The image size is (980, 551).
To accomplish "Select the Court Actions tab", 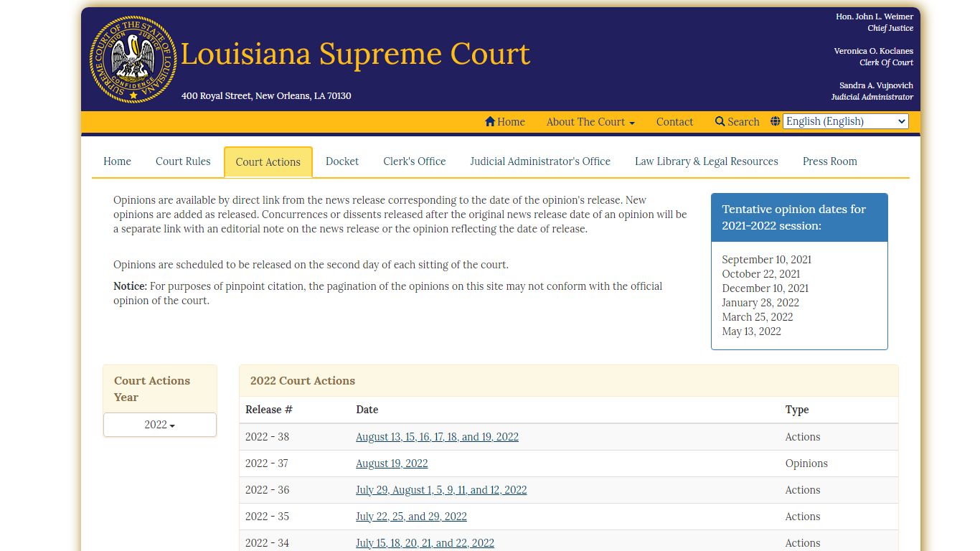I will [x=268, y=162].
